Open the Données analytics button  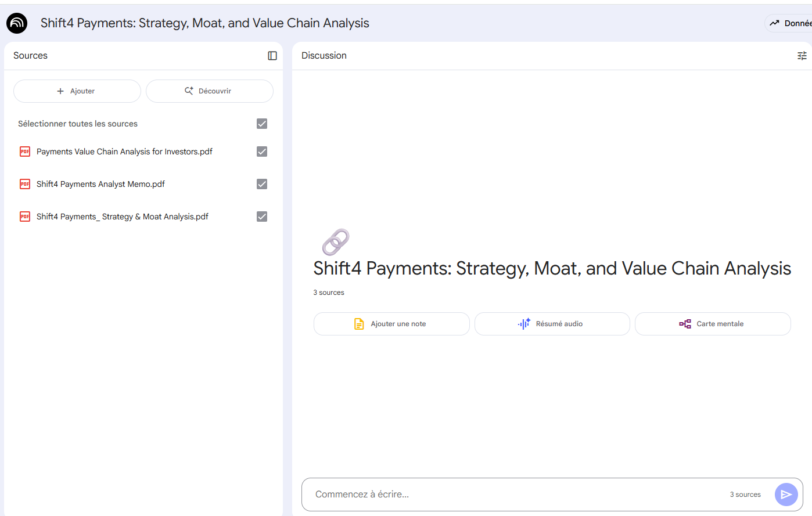(x=789, y=23)
